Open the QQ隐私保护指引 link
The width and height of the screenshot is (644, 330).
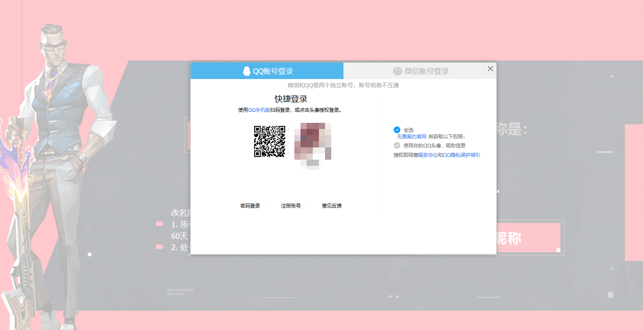coord(461,155)
